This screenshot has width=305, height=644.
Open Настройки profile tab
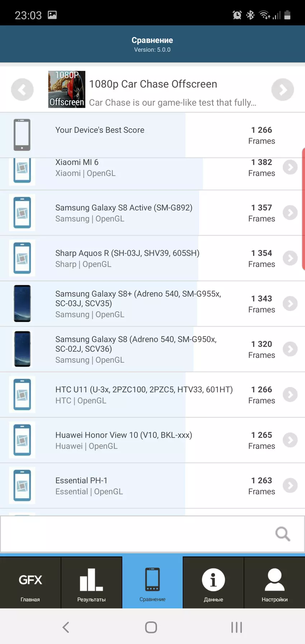point(274,583)
